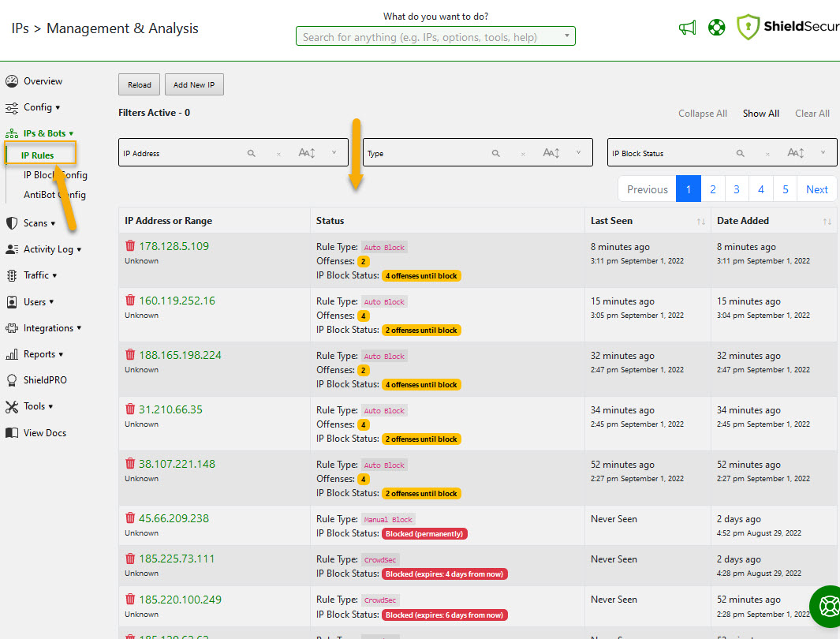Viewport: 840px width, 639px height.
Task: Go to Next page of results
Action: coord(816,189)
